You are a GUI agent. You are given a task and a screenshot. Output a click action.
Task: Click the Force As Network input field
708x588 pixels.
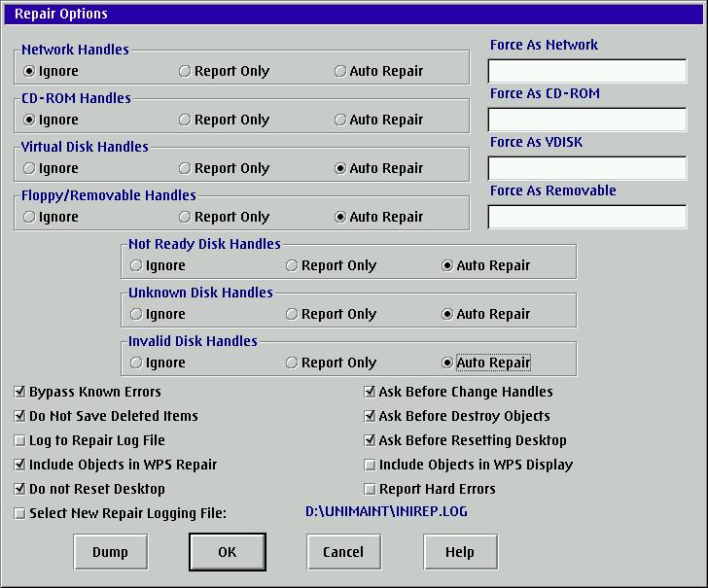click(586, 71)
